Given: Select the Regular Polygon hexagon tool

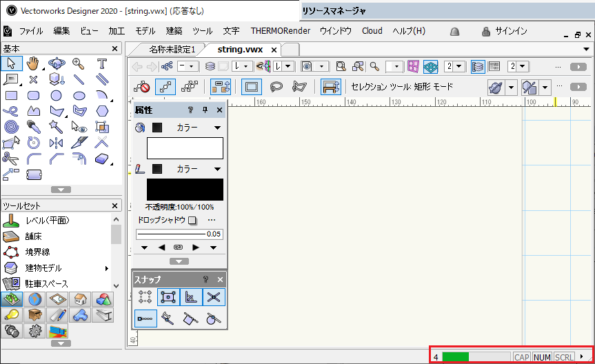Looking at the screenshot, I should tap(102, 111).
